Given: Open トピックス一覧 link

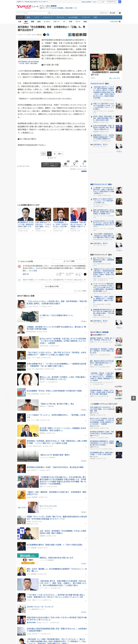Looking at the screenshot, I should [115, 21].
